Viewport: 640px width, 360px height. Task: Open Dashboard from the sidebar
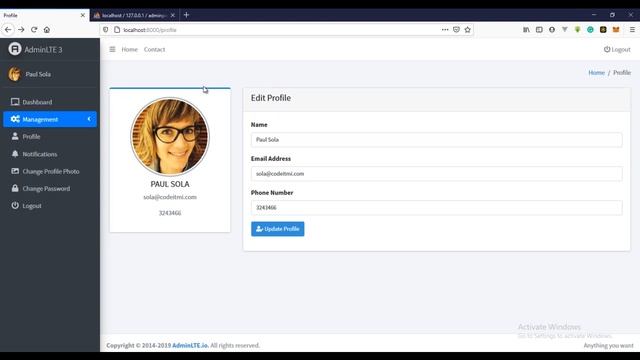50,102
